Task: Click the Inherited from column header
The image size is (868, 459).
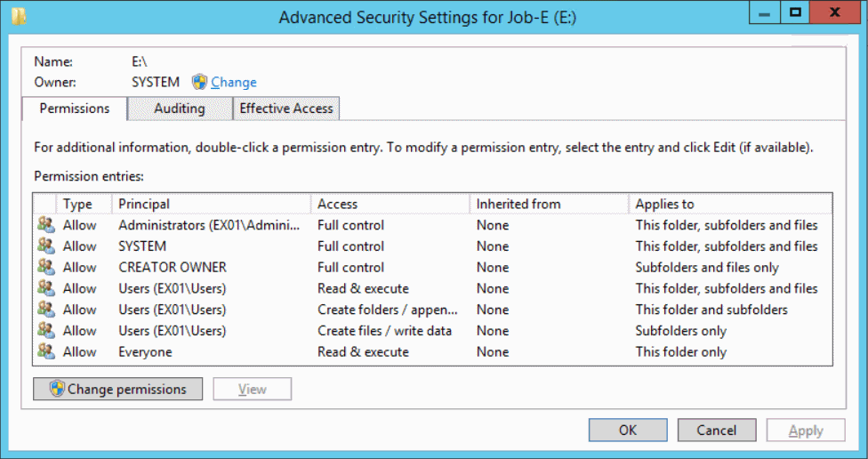Action: [549, 204]
